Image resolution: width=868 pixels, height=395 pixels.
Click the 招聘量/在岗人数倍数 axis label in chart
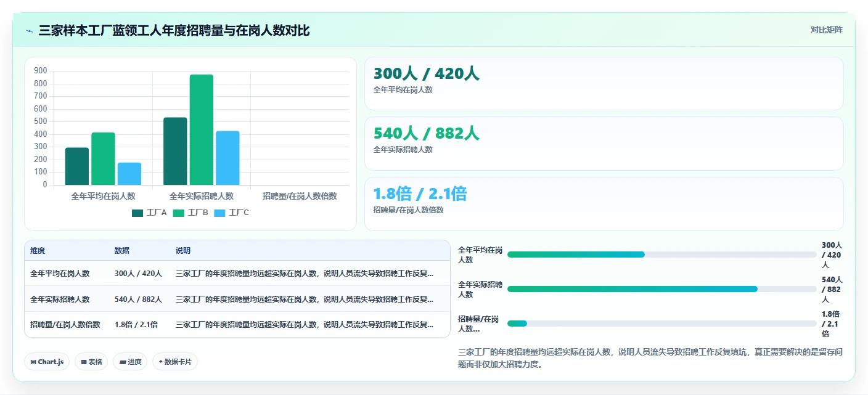(x=300, y=196)
